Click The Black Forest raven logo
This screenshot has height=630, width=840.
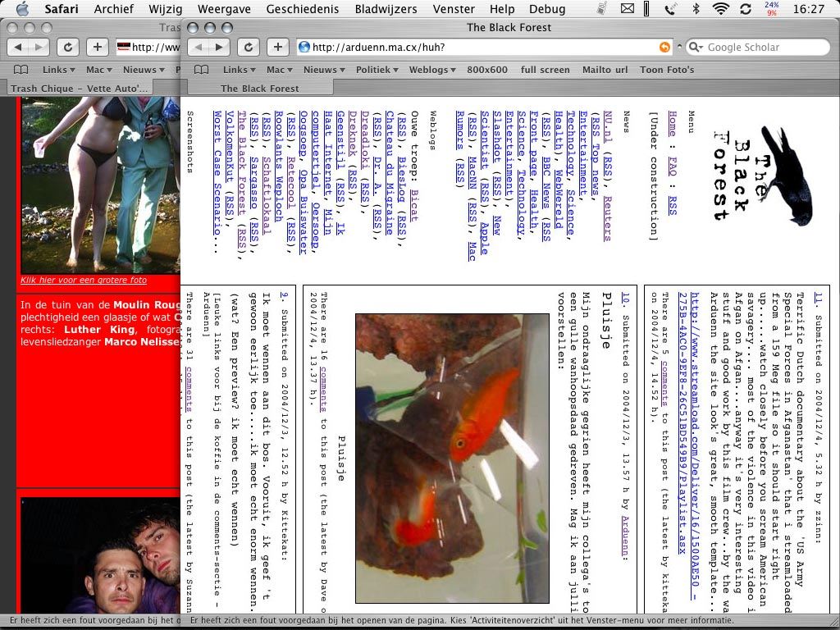pos(764,176)
